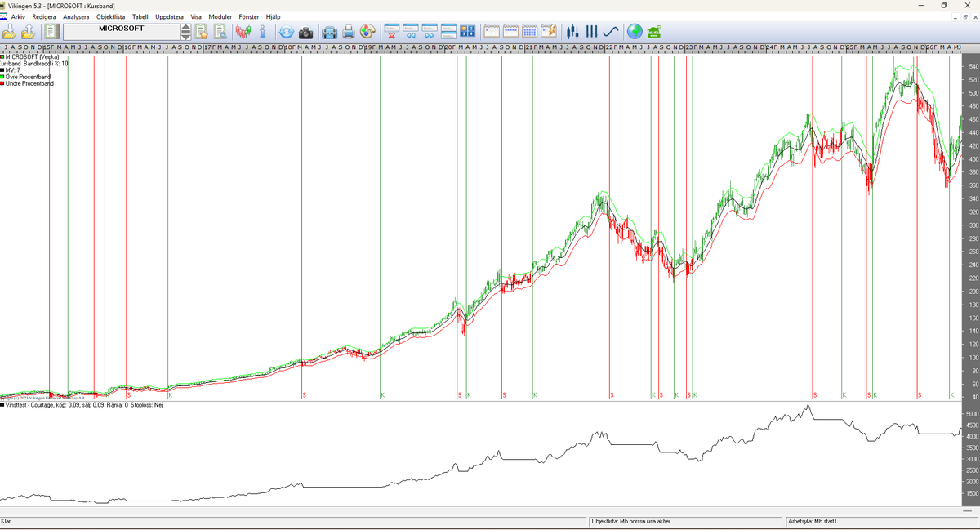The height and width of the screenshot is (530, 980).
Task: Open the blue information icon
Action: (262, 32)
